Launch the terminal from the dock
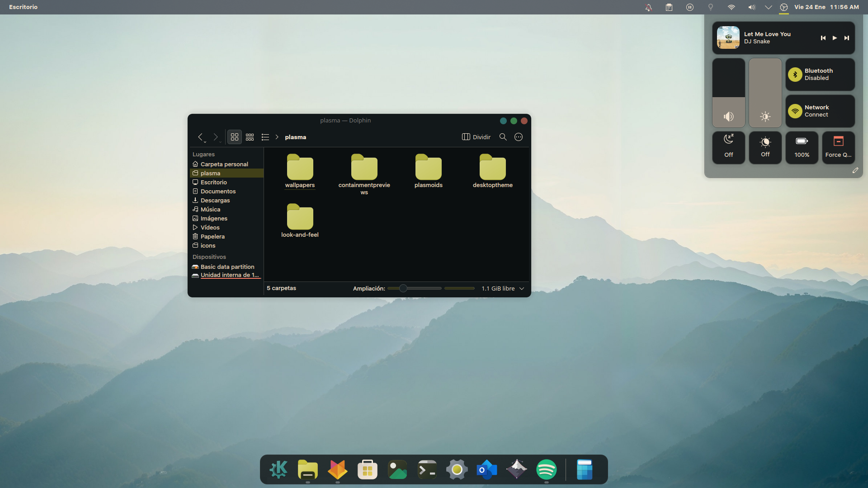This screenshot has height=488, width=868. (x=427, y=469)
